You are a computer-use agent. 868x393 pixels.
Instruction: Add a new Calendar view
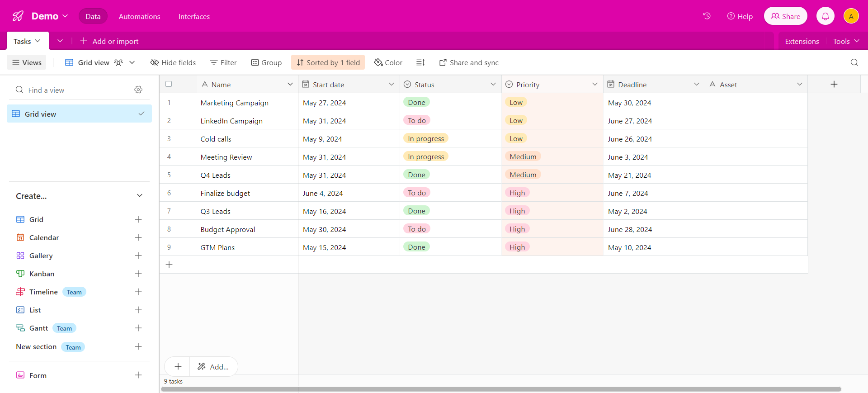(138, 237)
